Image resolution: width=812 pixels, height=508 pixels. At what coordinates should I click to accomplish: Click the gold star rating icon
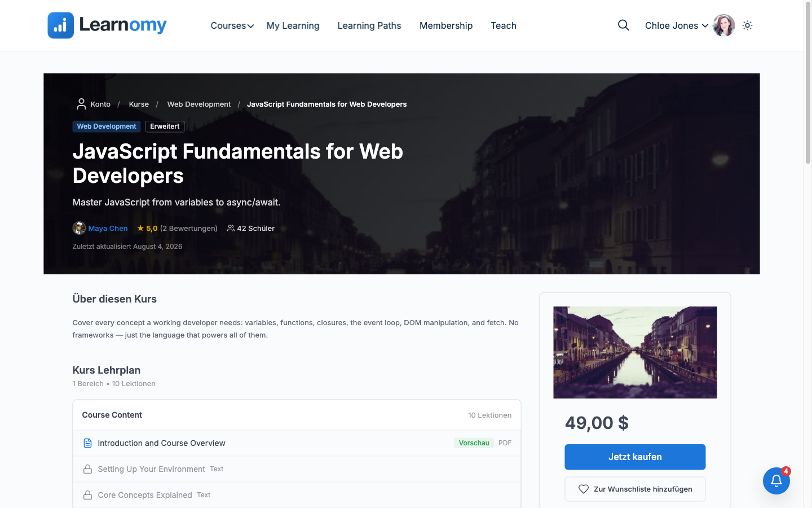pos(140,228)
